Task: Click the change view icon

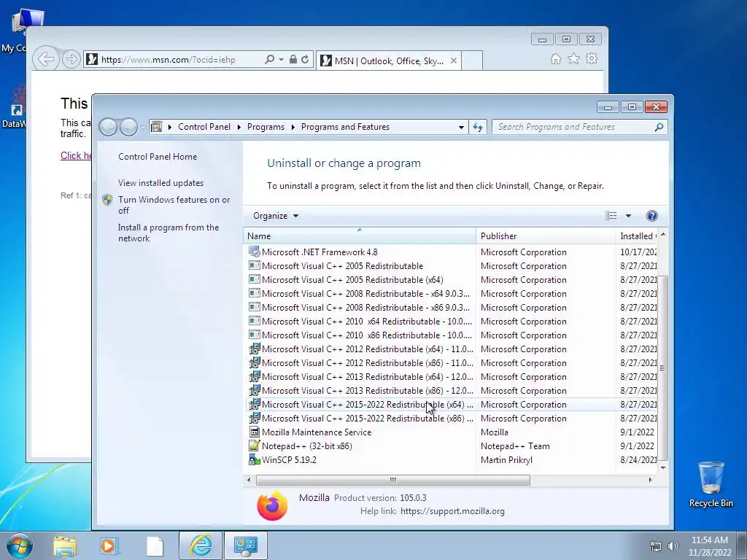Action: tap(611, 216)
